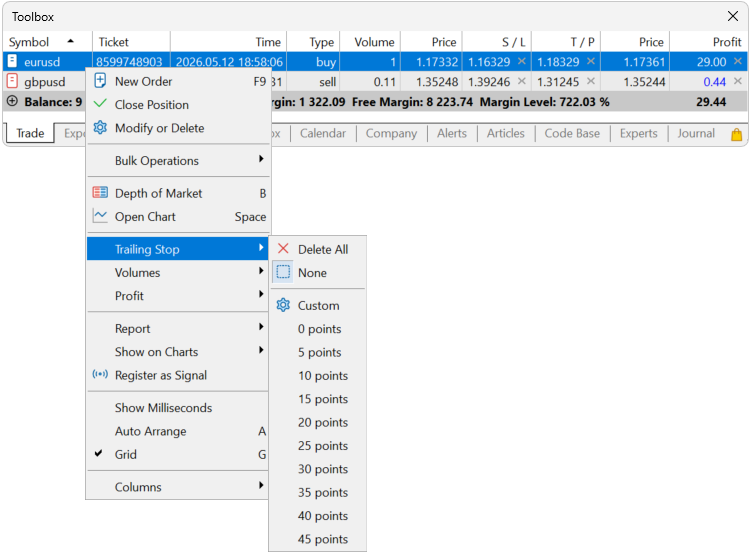Click the None dotted square icon

point(283,272)
